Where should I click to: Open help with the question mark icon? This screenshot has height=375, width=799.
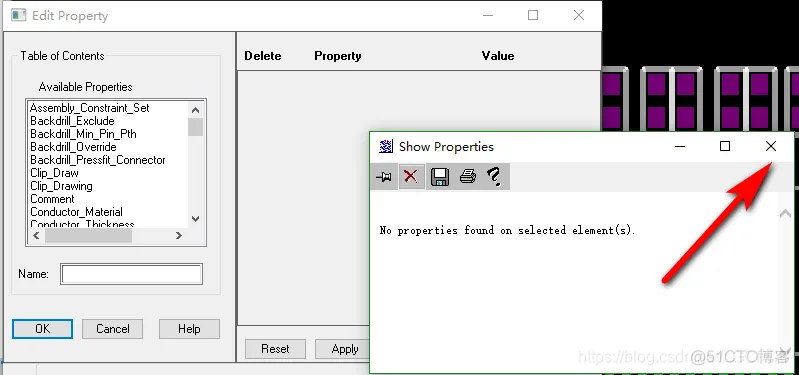[x=494, y=177]
